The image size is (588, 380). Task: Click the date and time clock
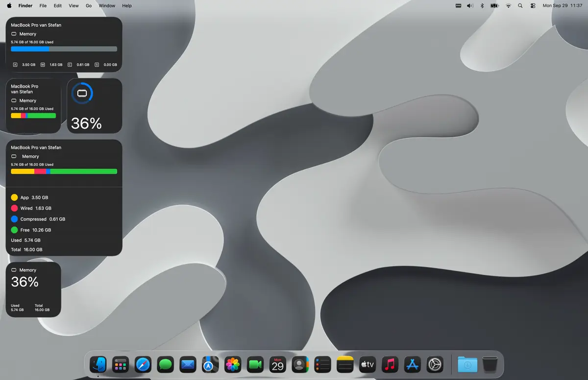coord(562,6)
